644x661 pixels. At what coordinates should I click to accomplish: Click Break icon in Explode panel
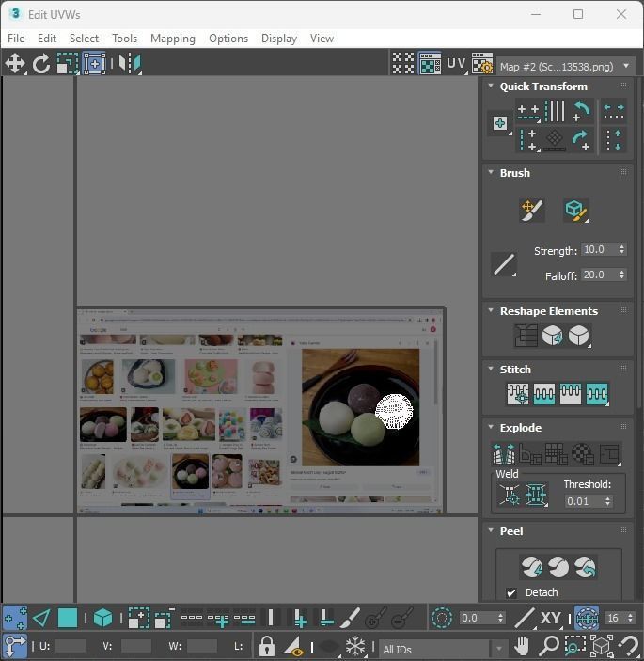(504, 454)
